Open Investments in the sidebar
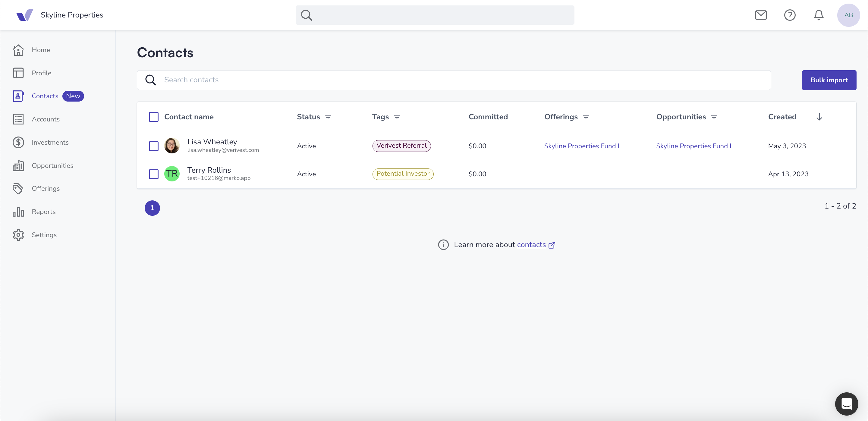 tap(50, 143)
